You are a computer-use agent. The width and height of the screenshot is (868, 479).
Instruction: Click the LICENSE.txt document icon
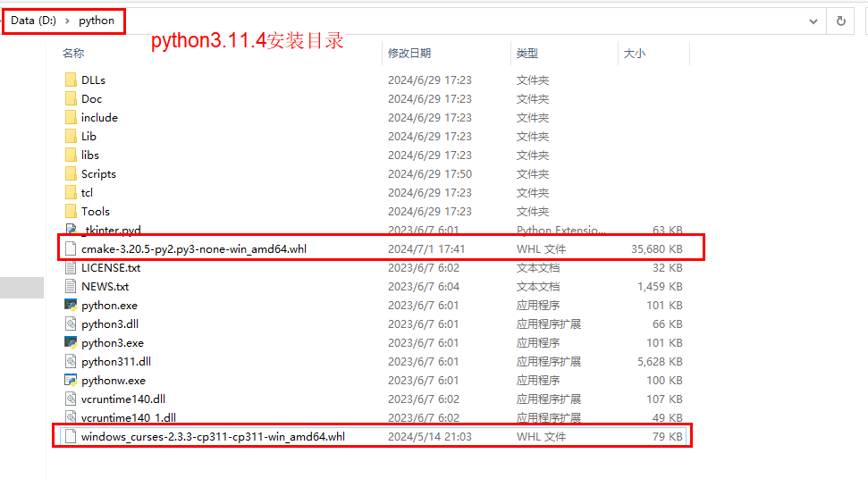(x=72, y=267)
